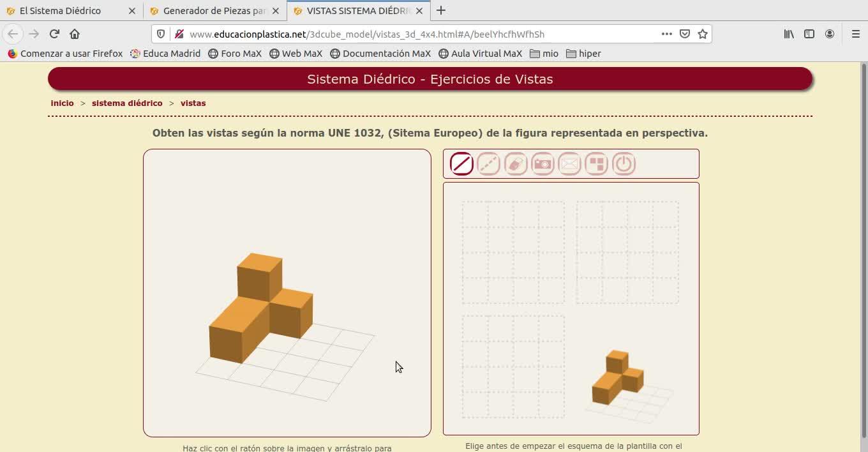The width and height of the screenshot is (868, 452).
Task: Select the dashed line drawing tool
Action: (488, 164)
